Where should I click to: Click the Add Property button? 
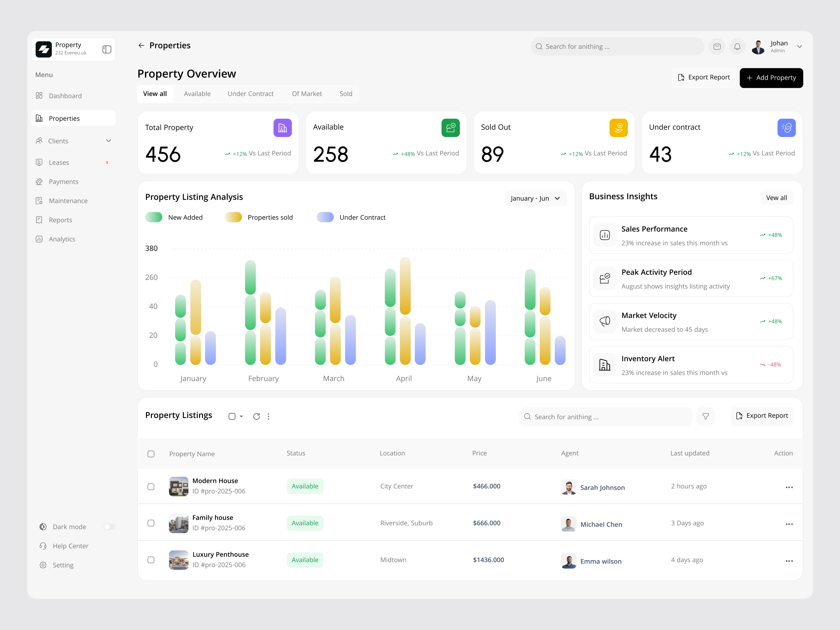(x=771, y=78)
